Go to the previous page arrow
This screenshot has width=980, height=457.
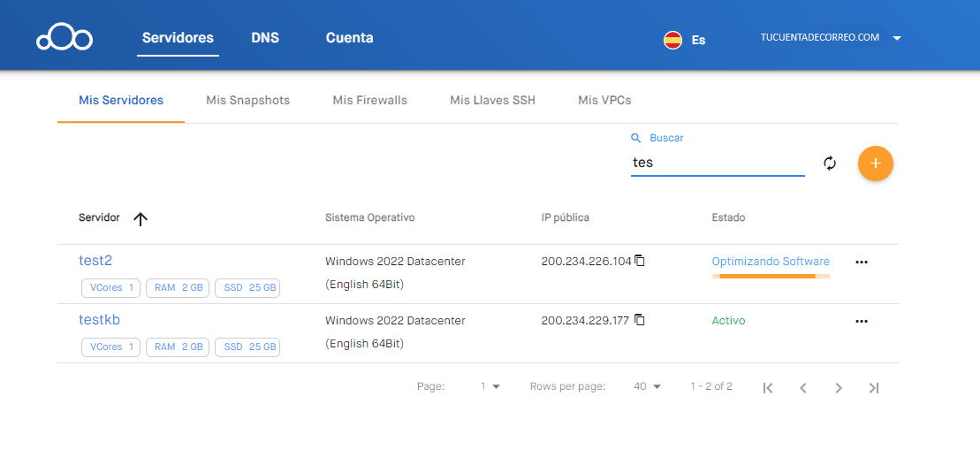803,388
